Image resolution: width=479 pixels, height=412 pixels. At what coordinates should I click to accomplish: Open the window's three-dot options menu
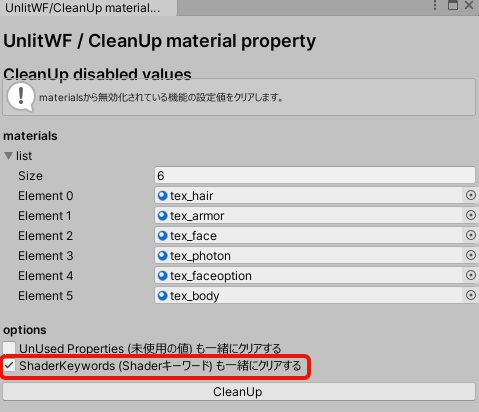435,5
